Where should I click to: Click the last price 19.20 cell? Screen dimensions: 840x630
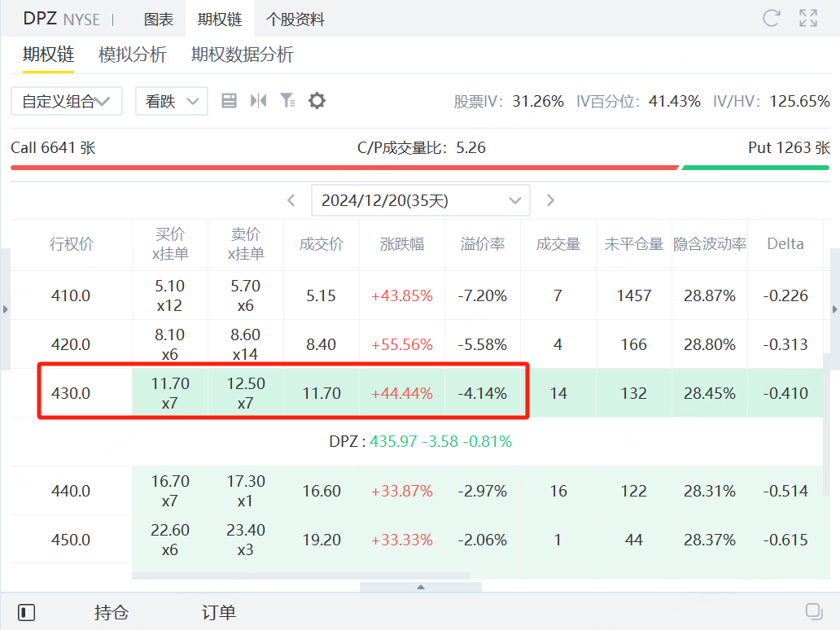click(322, 540)
